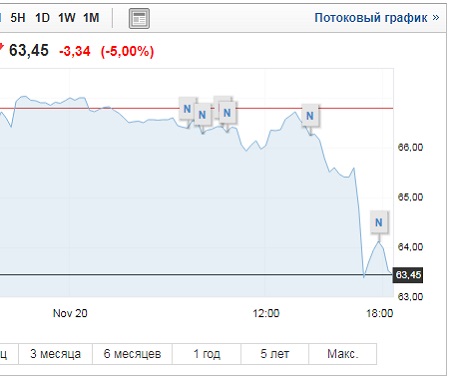
Task: Click the current price label 63,45 on axis
Action: tap(408, 275)
